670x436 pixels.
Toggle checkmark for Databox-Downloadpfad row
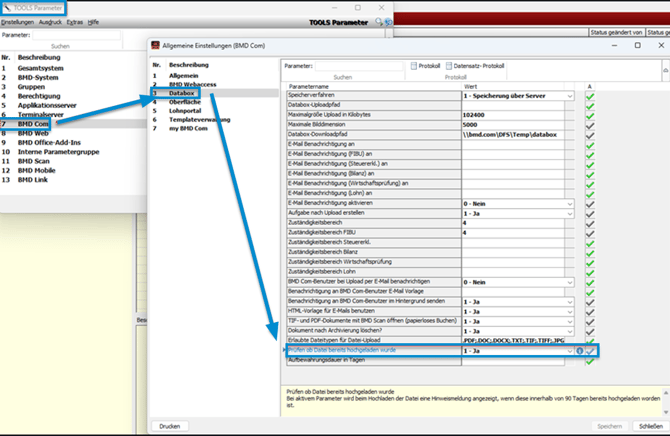[590, 136]
